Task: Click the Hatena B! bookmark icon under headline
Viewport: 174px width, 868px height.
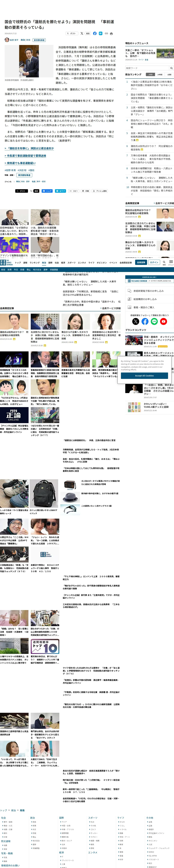Action: click(100, 33)
